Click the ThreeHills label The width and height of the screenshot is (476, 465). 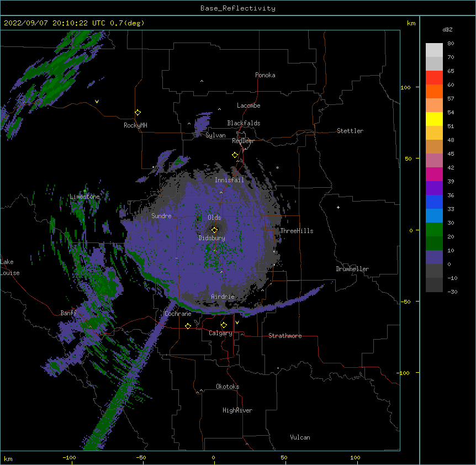coord(297,231)
